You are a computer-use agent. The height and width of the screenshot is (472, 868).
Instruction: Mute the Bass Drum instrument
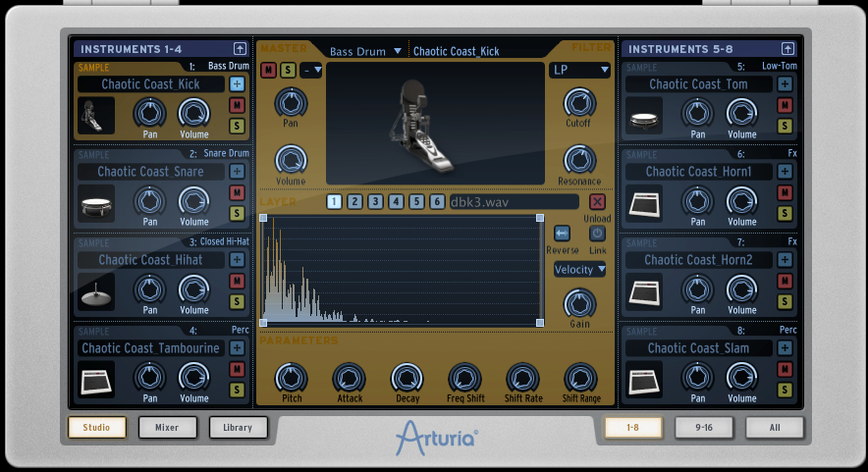(x=237, y=105)
